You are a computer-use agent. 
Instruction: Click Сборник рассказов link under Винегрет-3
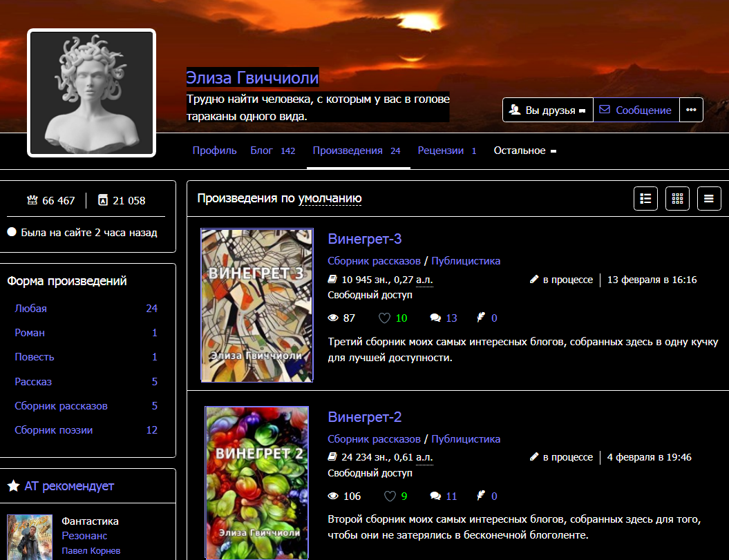click(374, 261)
